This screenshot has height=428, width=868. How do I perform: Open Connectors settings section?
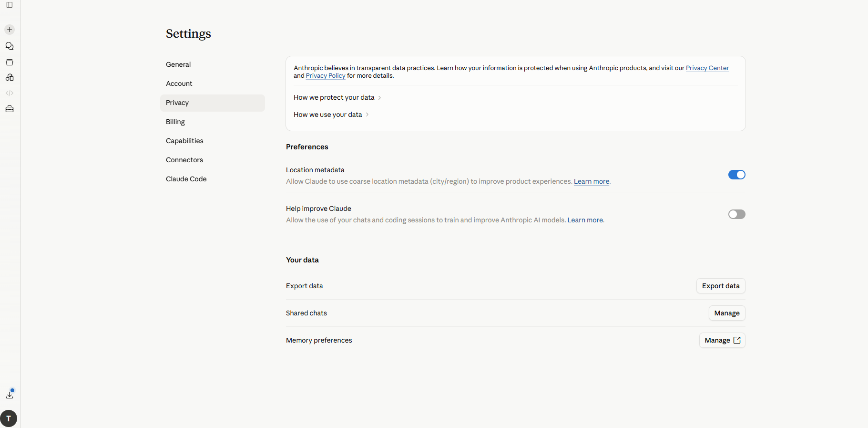212,160
